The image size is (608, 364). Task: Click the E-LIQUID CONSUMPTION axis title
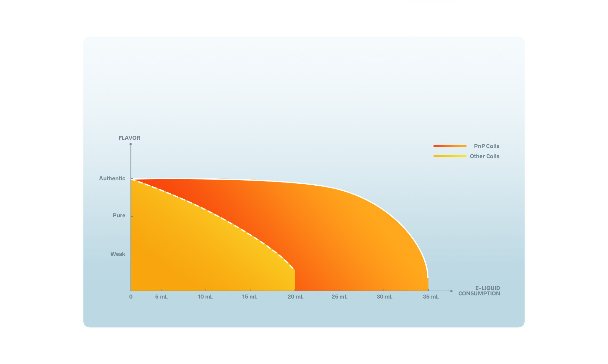pos(479,291)
